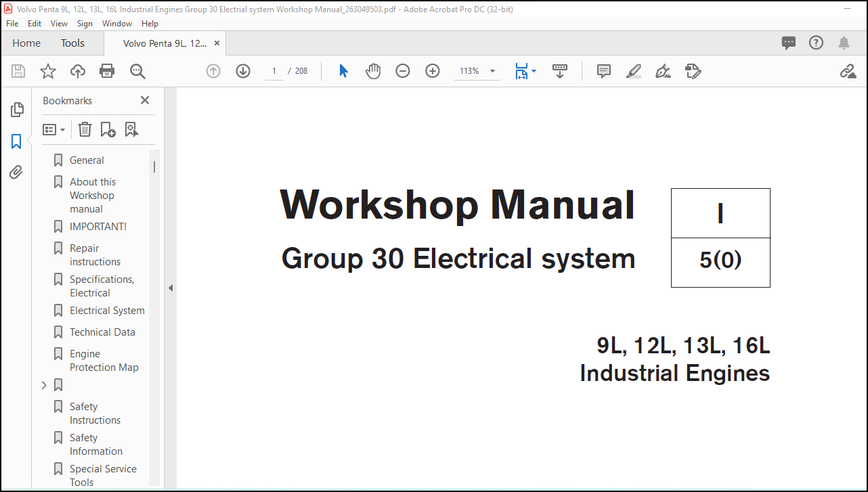Switch to the Tools tab
Screen dimensions: 868x492
pyautogui.click(x=72, y=43)
